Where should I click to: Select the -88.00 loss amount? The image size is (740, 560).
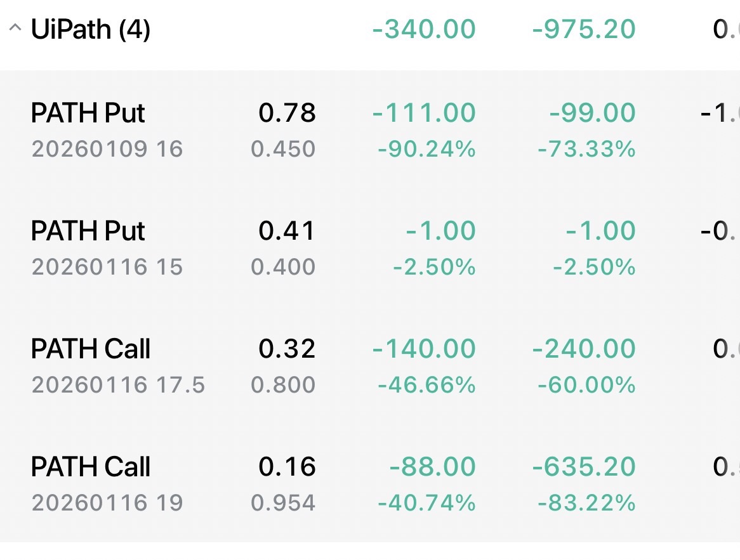point(432,467)
